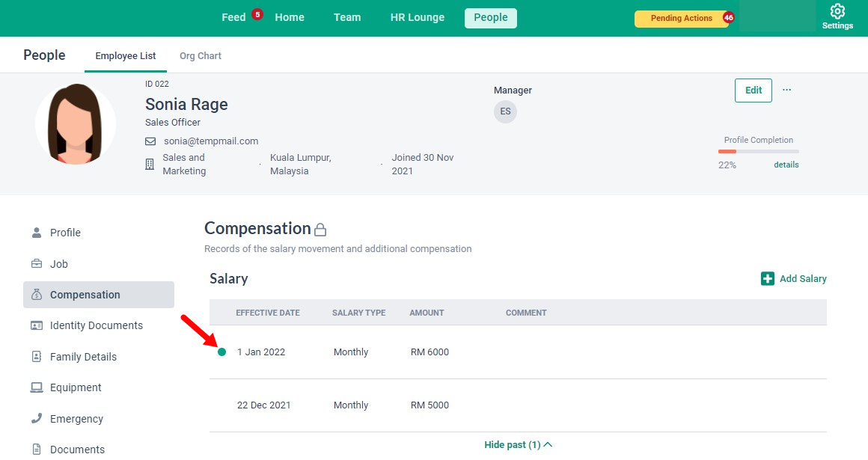Click the Sales and Marketing department text
The height and width of the screenshot is (460, 868).
tap(184, 165)
